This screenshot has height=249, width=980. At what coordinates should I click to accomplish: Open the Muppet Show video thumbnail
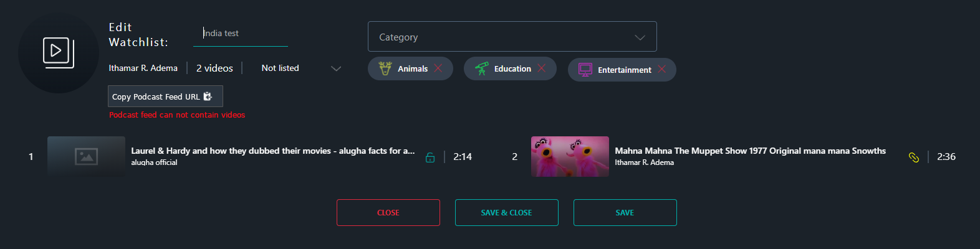pyautogui.click(x=570, y=156)
